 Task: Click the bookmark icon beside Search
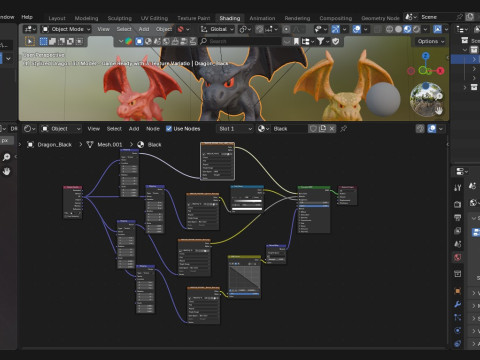click(296, 41)
